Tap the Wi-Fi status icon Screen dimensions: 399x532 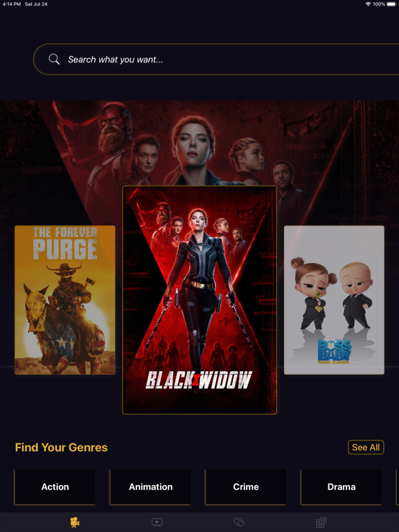pyautogui.click(x=368, y=4)
